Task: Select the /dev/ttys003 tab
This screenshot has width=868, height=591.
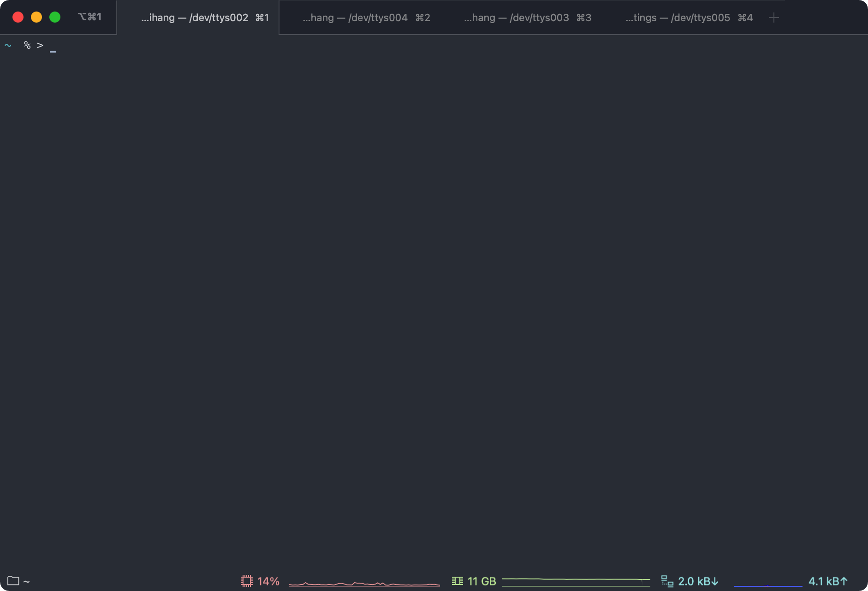Action: click(x=521, y=18)
